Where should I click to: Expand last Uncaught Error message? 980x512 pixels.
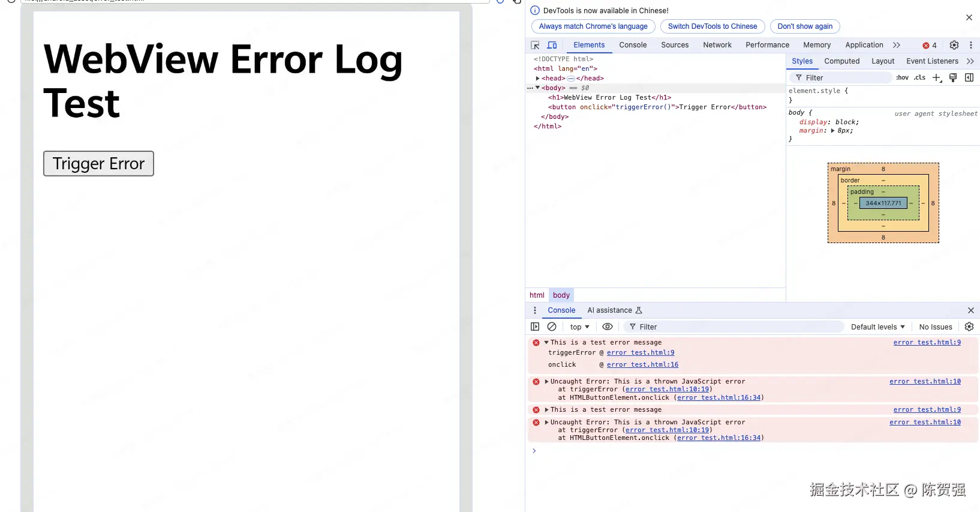(x=546, y=423)
